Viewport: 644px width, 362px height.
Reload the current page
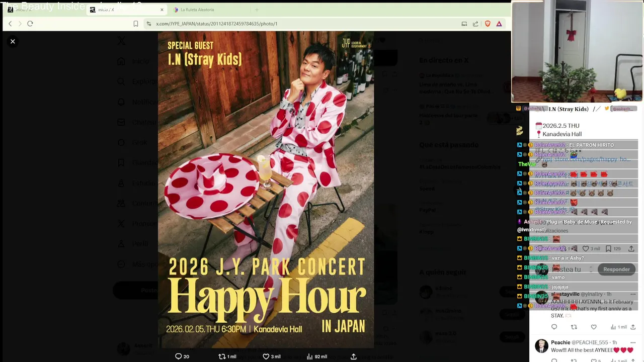(x=30, y=24)
